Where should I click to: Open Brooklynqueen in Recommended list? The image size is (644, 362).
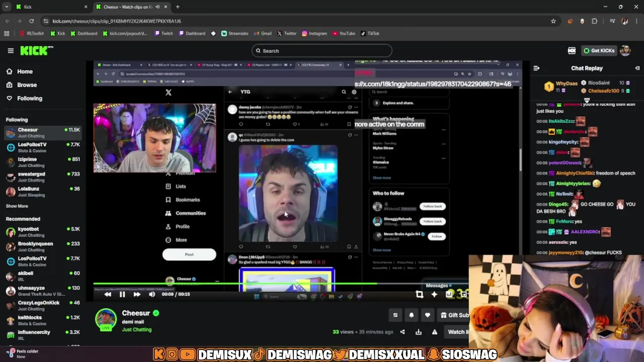43,246
